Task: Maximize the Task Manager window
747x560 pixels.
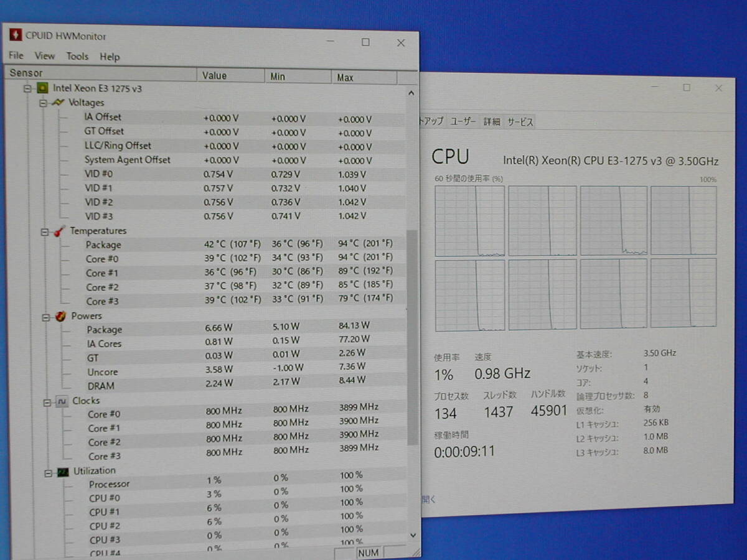Action: [686, 88]
